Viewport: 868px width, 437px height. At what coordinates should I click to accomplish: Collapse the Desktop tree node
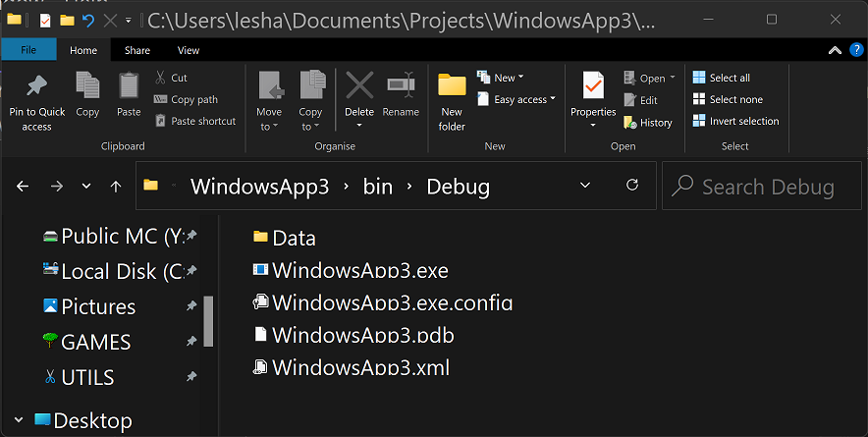[x=19, y=420]
